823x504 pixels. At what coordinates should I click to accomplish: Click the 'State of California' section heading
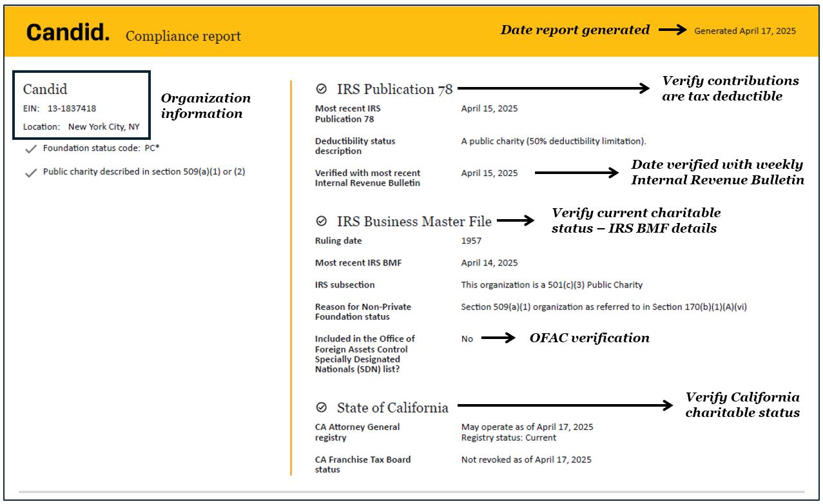click(392, 407)
